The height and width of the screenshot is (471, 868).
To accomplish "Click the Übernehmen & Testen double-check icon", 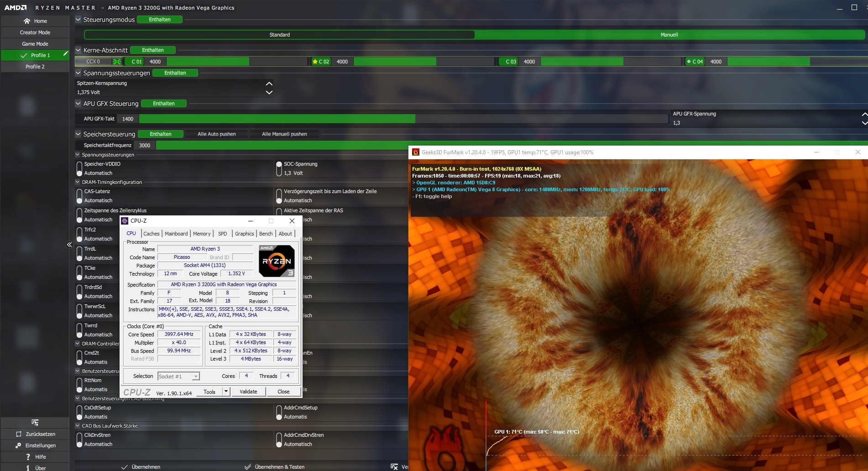I will 248,467.
